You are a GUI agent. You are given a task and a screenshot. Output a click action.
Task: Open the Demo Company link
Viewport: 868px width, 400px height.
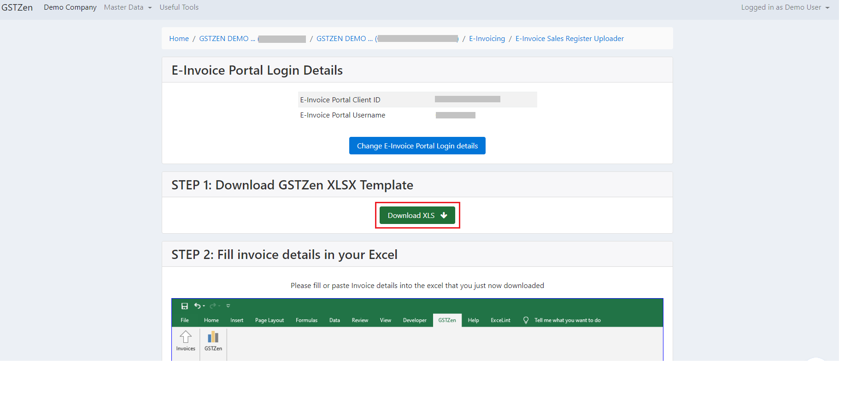pyautogui.click(x=70, y=7)
